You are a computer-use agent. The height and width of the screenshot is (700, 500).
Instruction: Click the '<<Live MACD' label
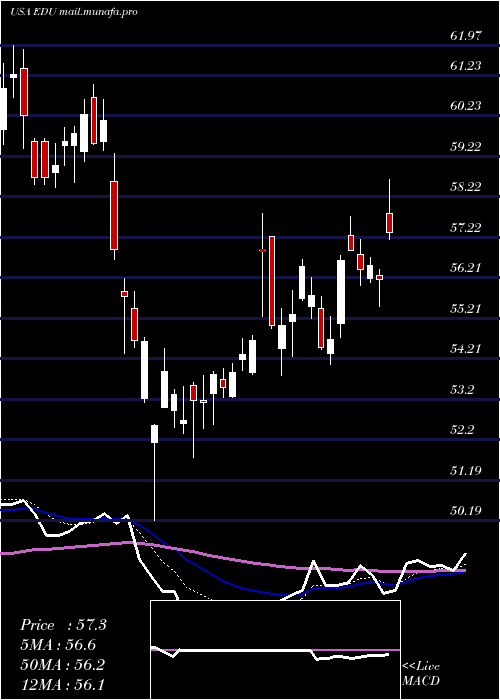[x=421, y=674]
